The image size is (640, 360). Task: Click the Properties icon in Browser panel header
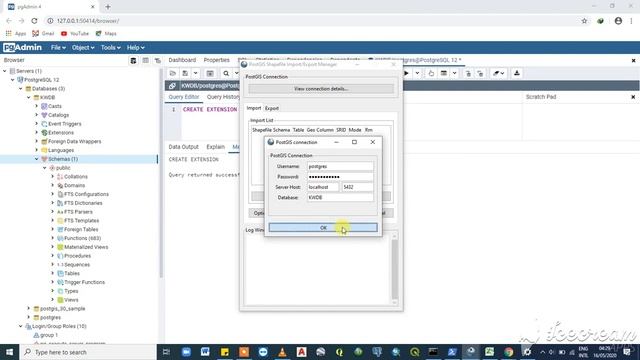tap(133, 60)
